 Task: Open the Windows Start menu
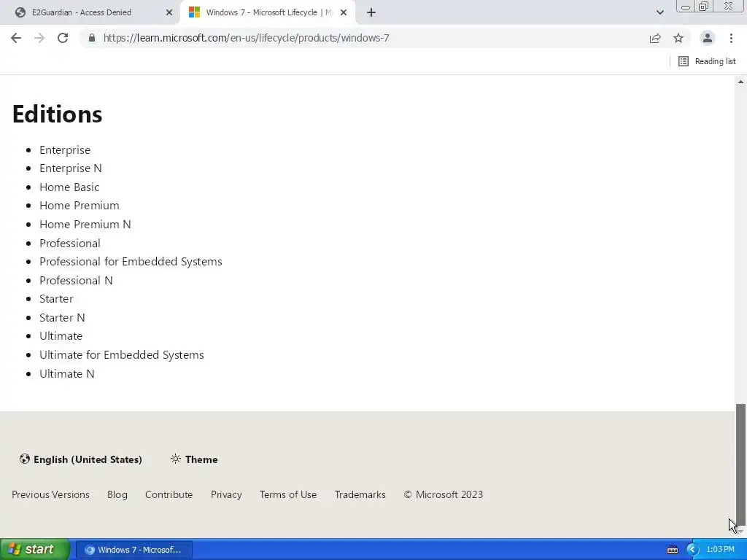point(35,549)
